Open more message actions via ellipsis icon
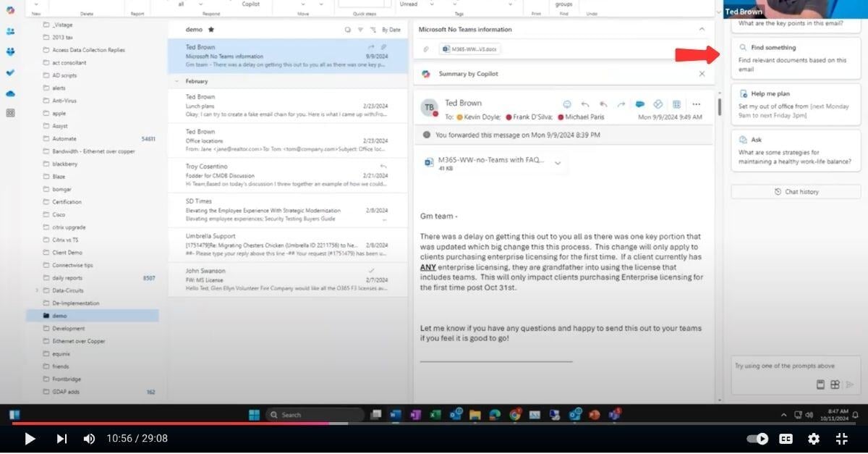The image size is (868, 454). pos(697,104)
